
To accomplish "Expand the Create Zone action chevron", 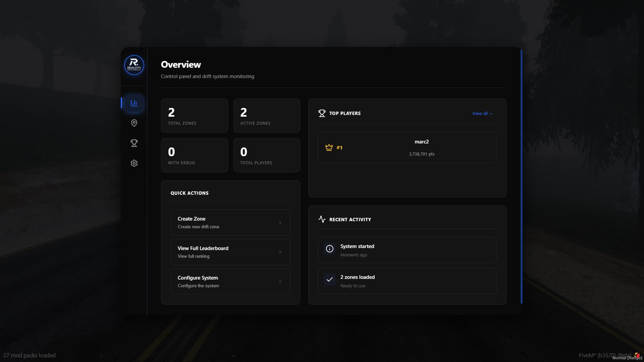I will 280,223.
